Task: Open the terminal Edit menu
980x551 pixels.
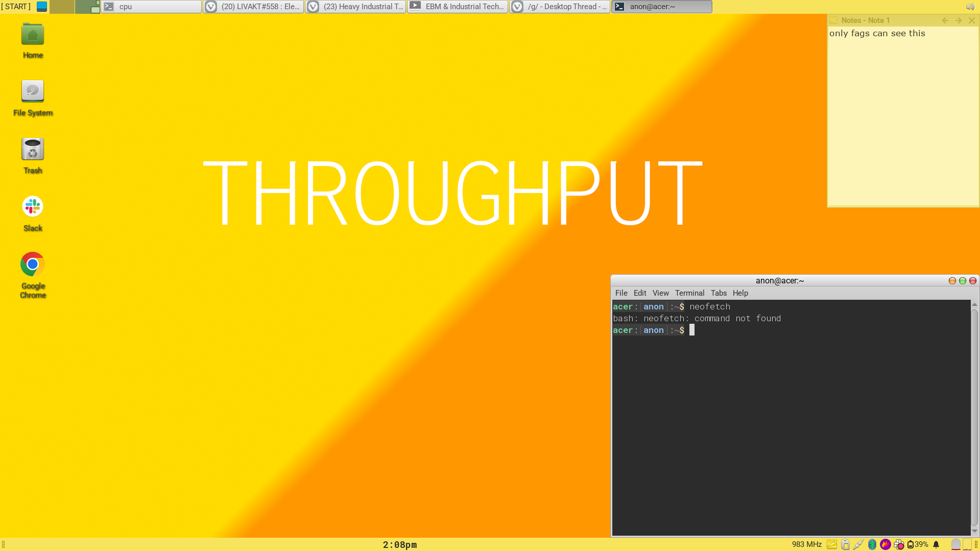Action: point(640,293)
